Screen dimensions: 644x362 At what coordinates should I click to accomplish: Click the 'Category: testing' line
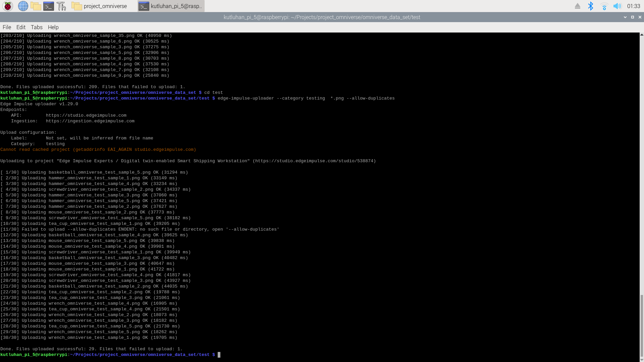tap(38, 144)
